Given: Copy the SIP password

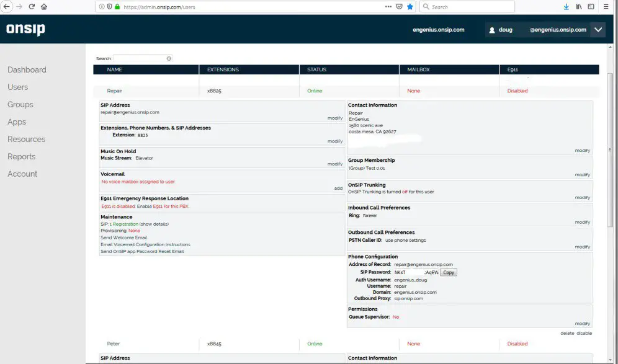Looking at the screenshot, I should point(449,272).
